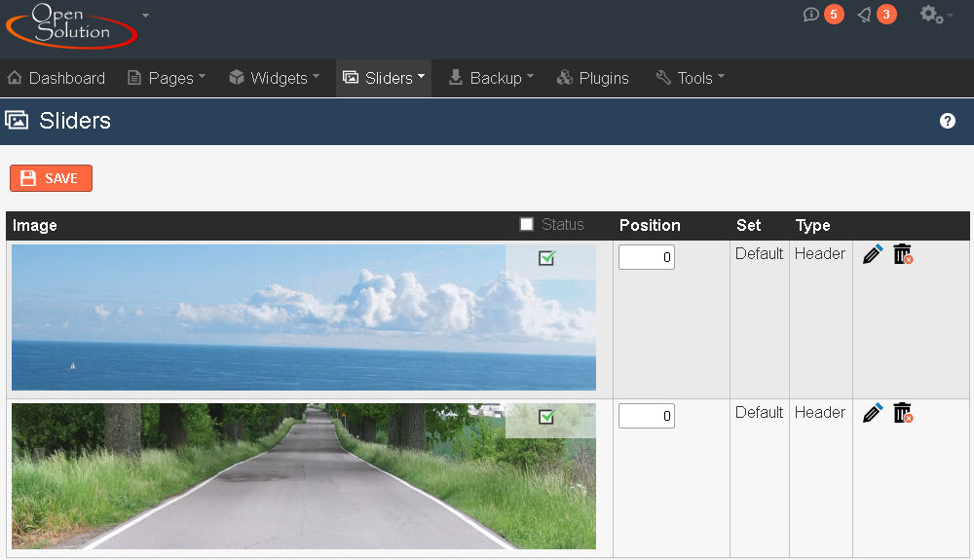974x560 pixels.
Task: Click the Open Solution logo
Action: pyautogui.click(x=72, y=26)
